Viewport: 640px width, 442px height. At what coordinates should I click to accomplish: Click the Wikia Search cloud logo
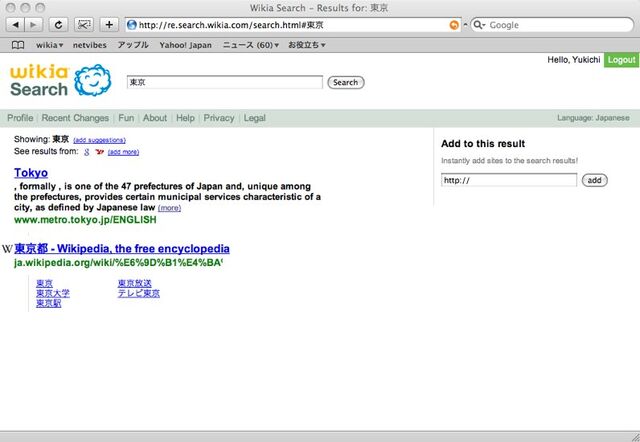coord(93,80)
